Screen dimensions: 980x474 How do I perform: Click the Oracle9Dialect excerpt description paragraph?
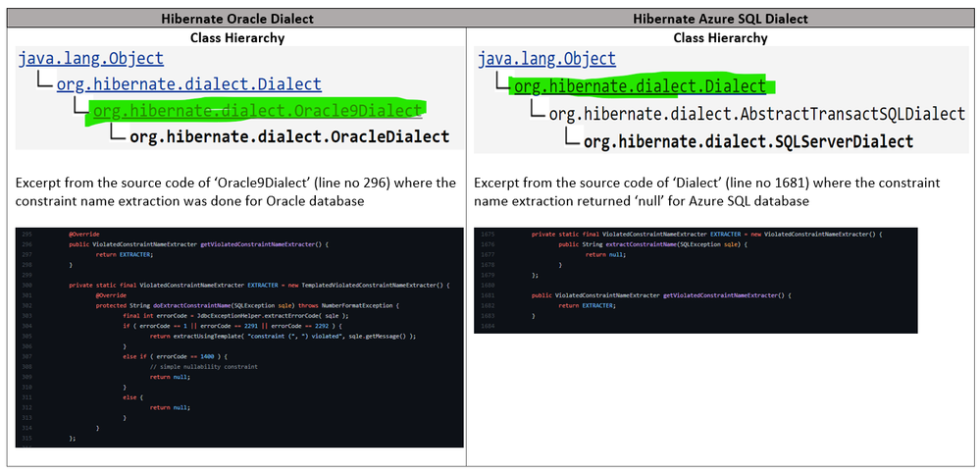(236, 191)
